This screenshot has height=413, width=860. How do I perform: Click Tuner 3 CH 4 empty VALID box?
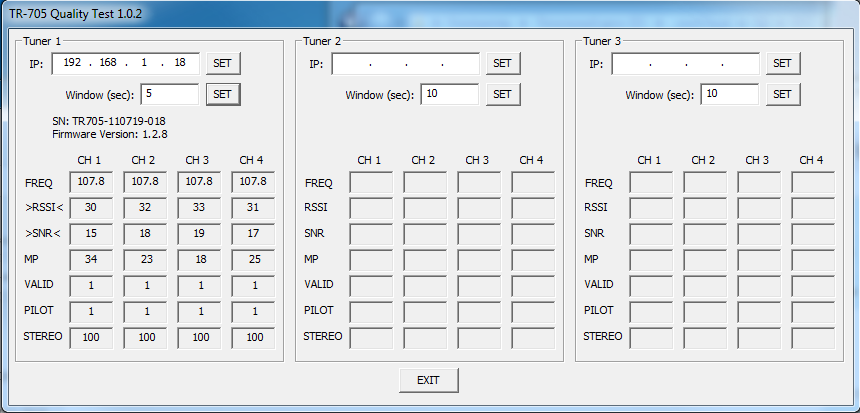point(813,286)
